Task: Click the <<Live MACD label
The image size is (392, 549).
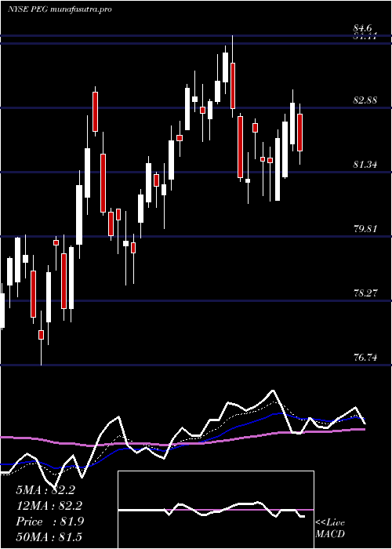Action: tap(330, 529)
